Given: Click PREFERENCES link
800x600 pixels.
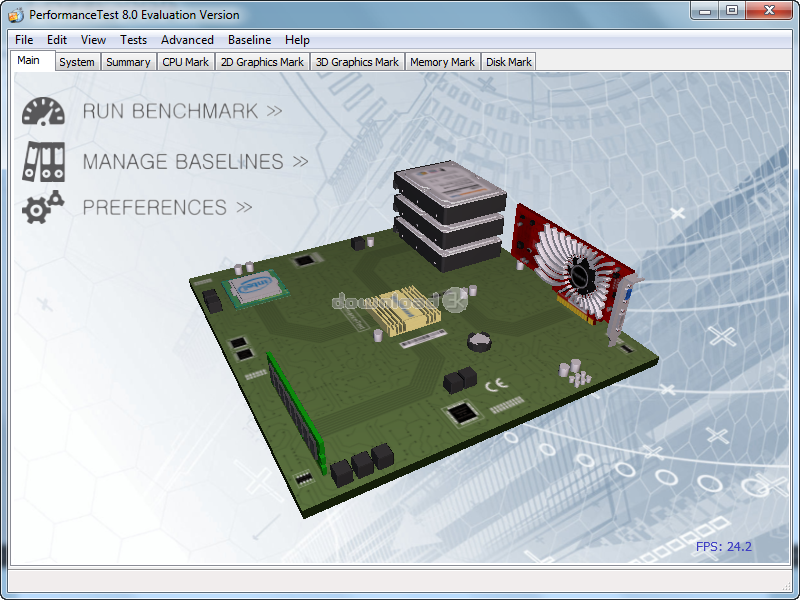Looking at the screenshot, I should pyautogui.click(x=167, y=207).
